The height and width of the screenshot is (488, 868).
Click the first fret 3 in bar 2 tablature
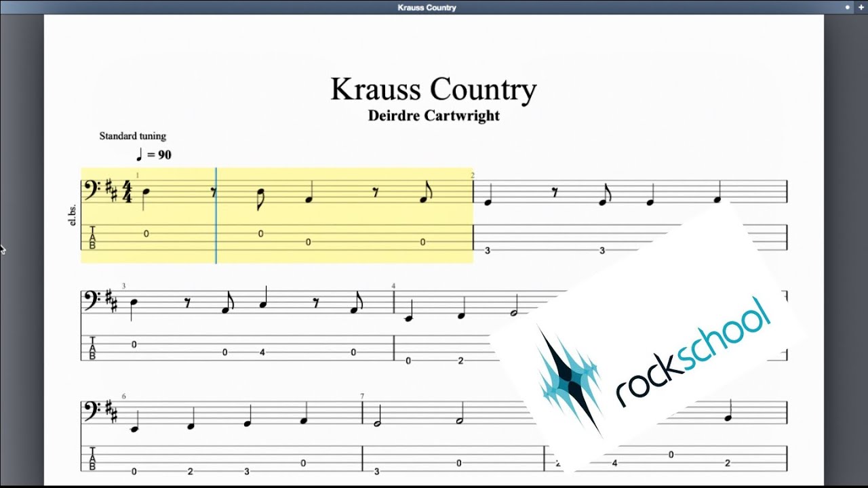488,251
